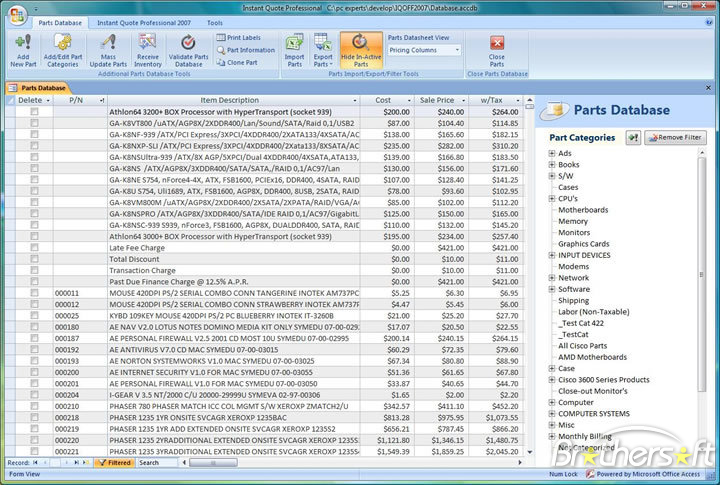
Task: Check Delete box for Total Discount row
Action: pyautogui.click(x=34, y=259)
